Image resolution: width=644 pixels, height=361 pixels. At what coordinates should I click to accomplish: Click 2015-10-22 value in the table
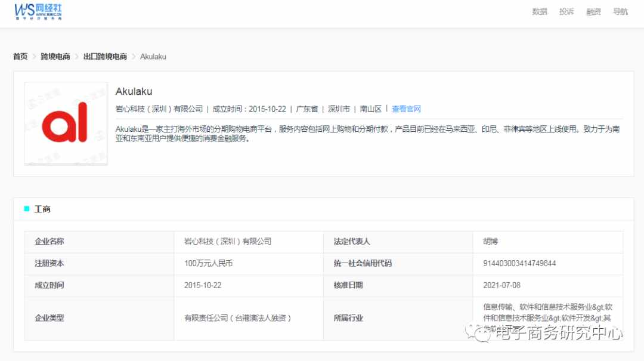pos(203,285)
